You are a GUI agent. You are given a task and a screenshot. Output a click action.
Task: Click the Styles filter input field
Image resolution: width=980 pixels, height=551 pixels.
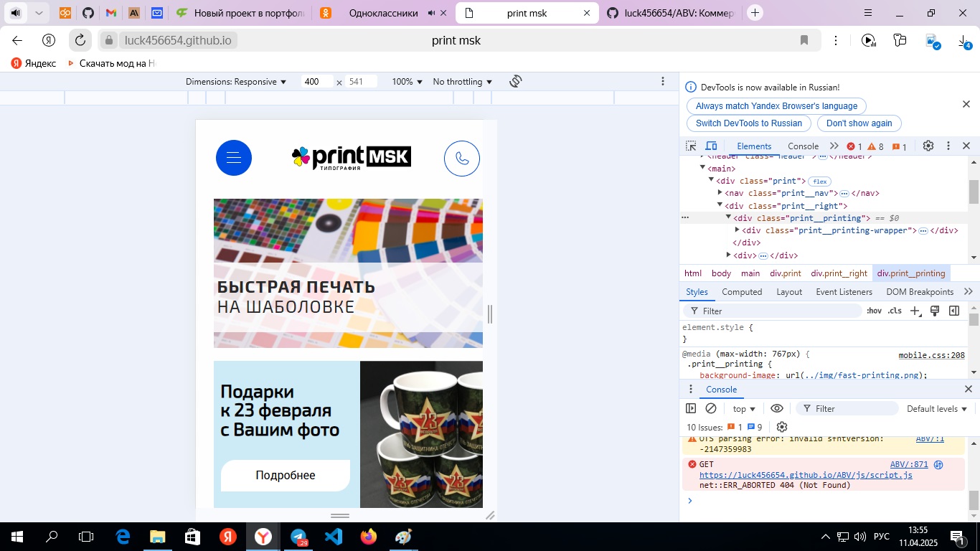(772, 311)
